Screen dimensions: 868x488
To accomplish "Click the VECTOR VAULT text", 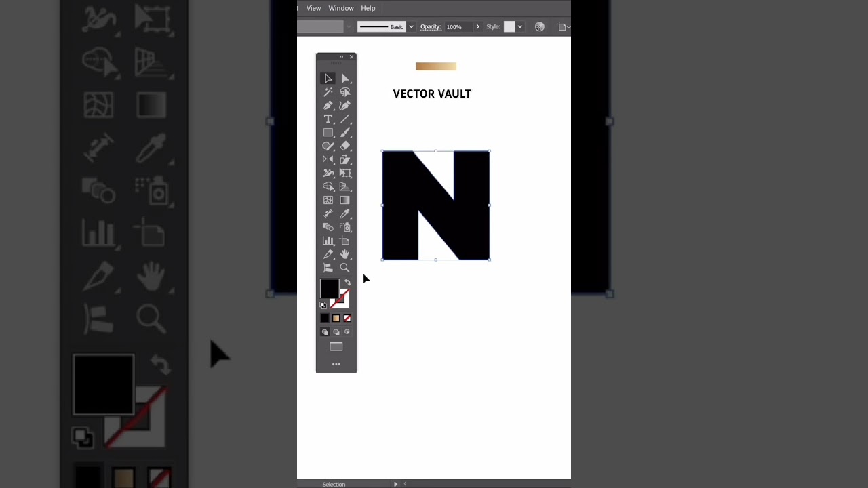I will pyautogui.click(x=432, y=94).
